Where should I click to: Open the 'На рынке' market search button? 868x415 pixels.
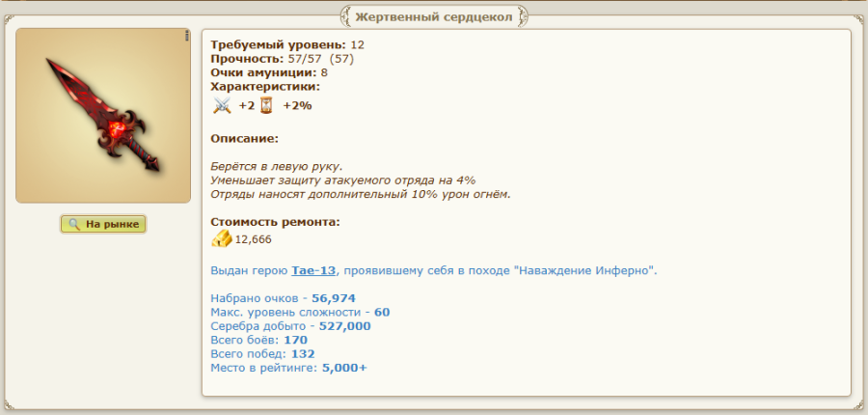click(103, 224)
